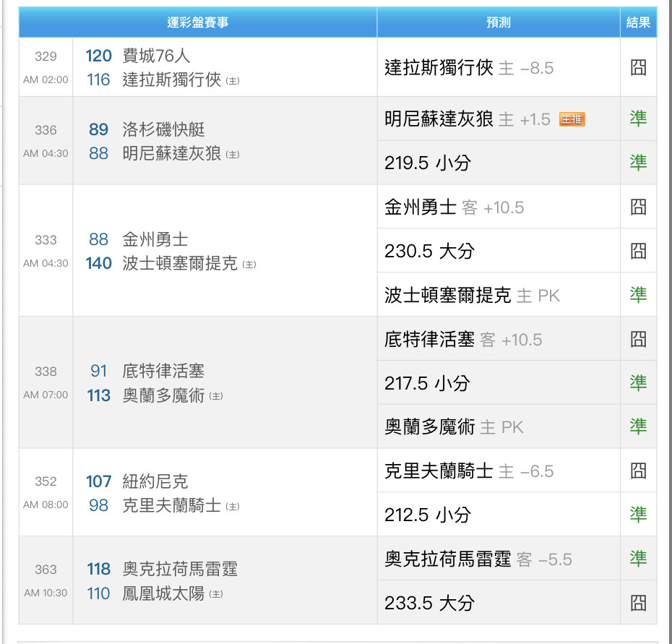Select team 波士頓塞爾提克 in match 333
The width and height of the screenshot is (672, 644).
point(180,263)
